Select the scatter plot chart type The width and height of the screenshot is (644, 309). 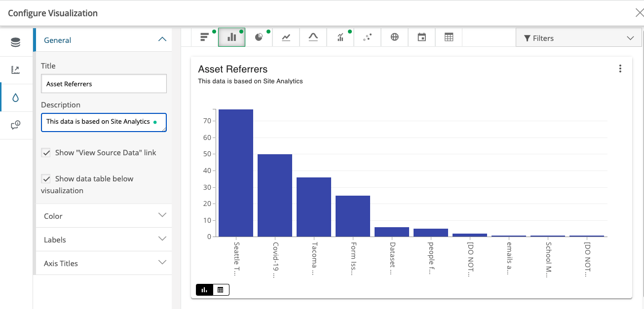click(368, 37)
